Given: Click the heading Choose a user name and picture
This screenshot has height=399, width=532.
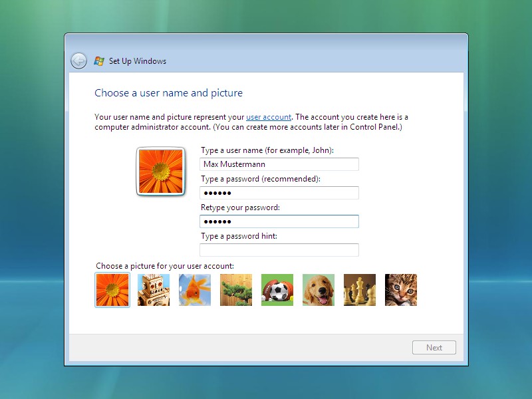Looking at the screenshot, I should [x=169, y=93].
